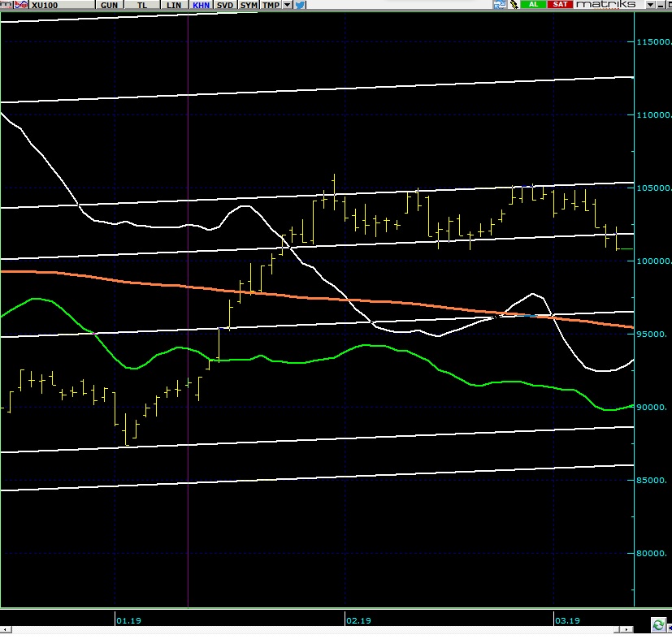Switch currency with the TL button
Screen dimensions: 672x639
[x=142, y=5]
